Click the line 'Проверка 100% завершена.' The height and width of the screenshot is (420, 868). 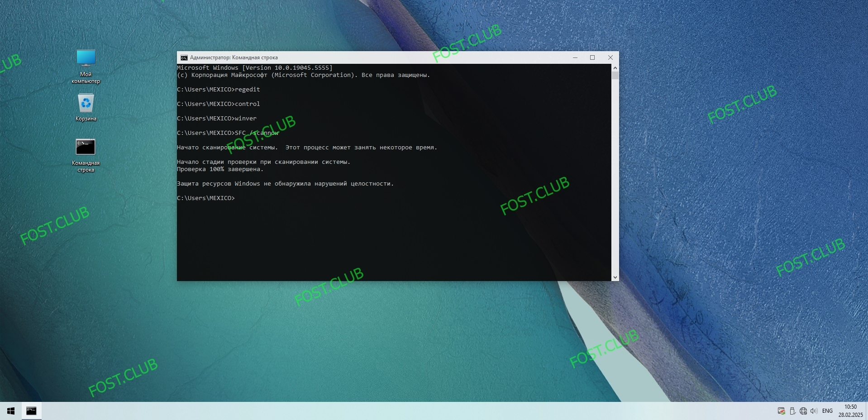(220, 169)
